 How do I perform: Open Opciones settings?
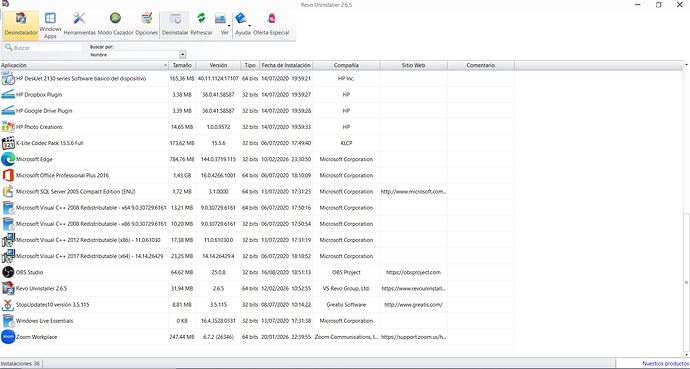(147, 25)
